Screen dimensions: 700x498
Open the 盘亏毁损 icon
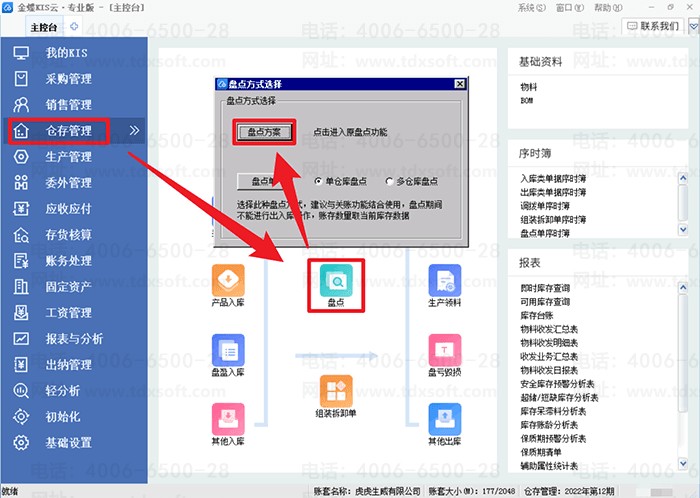pyautogui.click(x=445, y=352)
